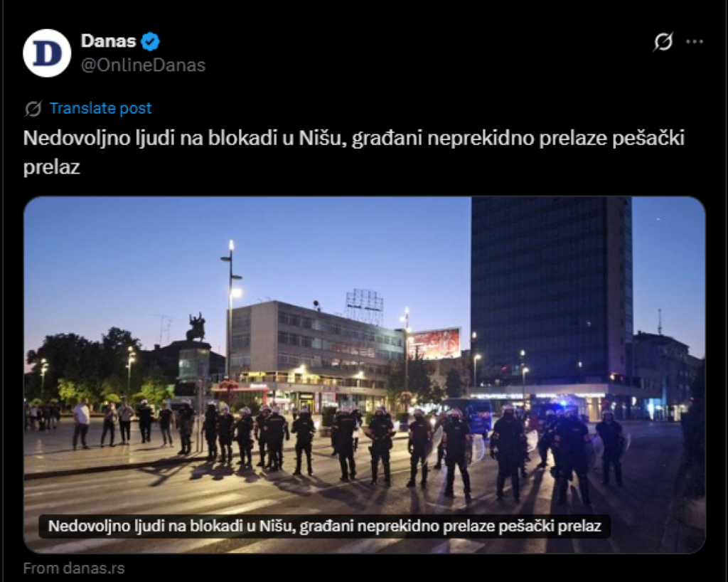Click the Grok icon beside Translate post
Screen dimensions: 728x582
pyautogui.click(x=33, y=109)
